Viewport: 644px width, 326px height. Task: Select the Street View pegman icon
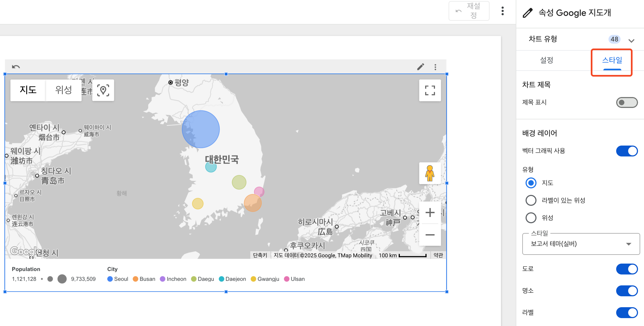point(430,173)
